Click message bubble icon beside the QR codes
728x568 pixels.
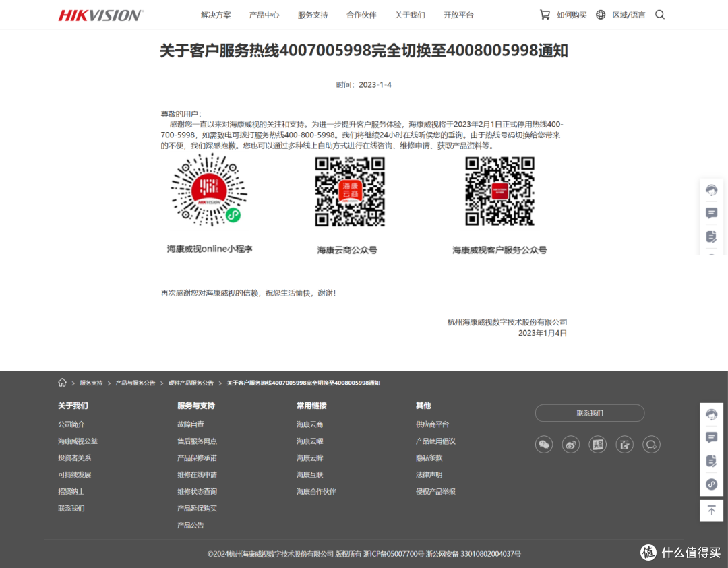click(711, 213)
